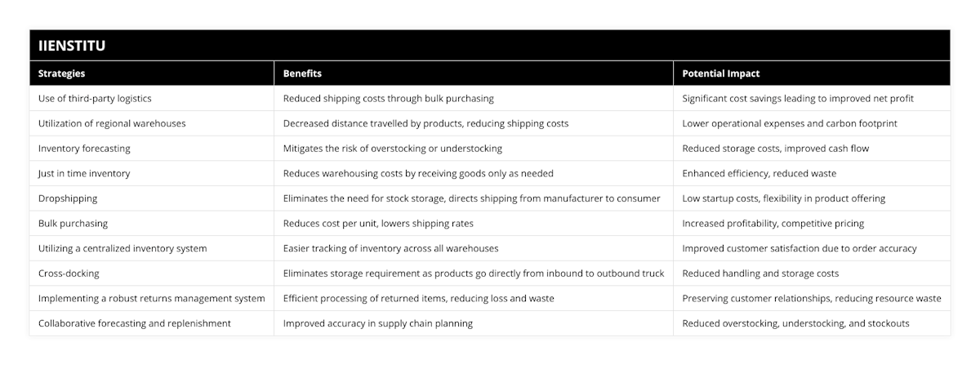The image size is (980, 365).
Task: Click the 'Dropshipping' strategy cell
Action: click(68, 198)
